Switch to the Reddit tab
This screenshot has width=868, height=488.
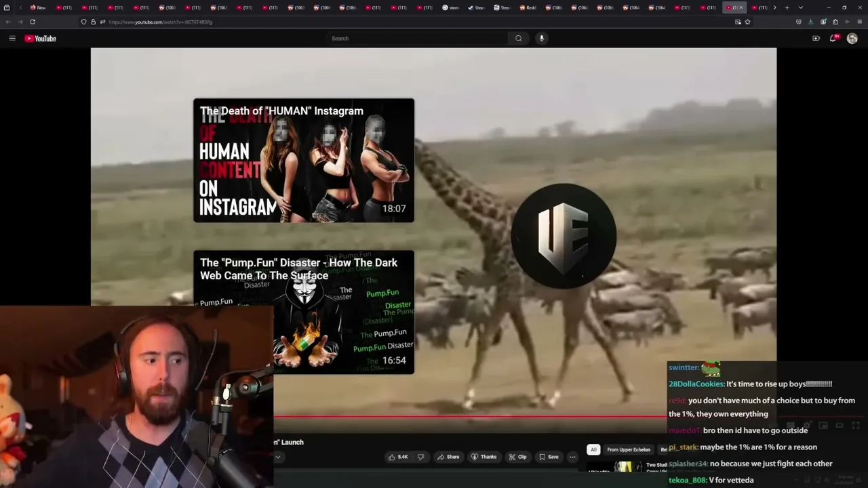528,7
